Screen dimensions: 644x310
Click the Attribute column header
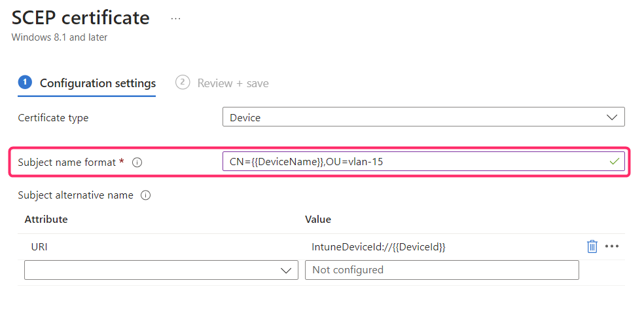click(x=46, y=219)
